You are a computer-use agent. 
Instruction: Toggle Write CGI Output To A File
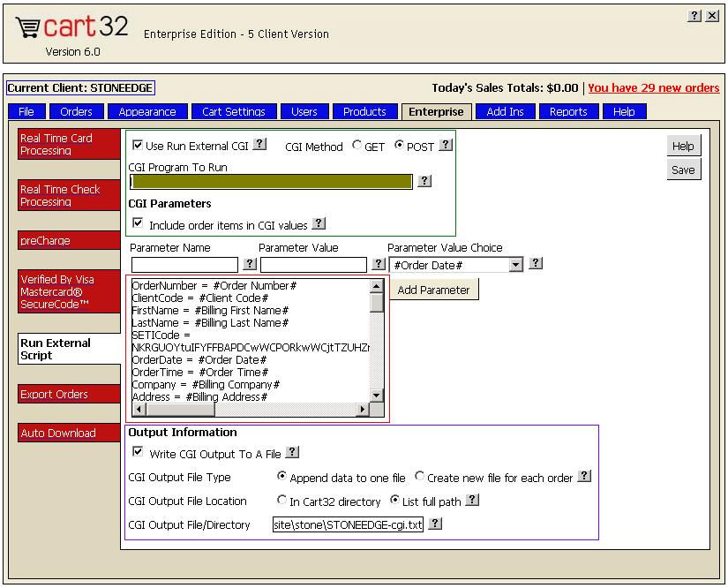[x=138, y=451]
